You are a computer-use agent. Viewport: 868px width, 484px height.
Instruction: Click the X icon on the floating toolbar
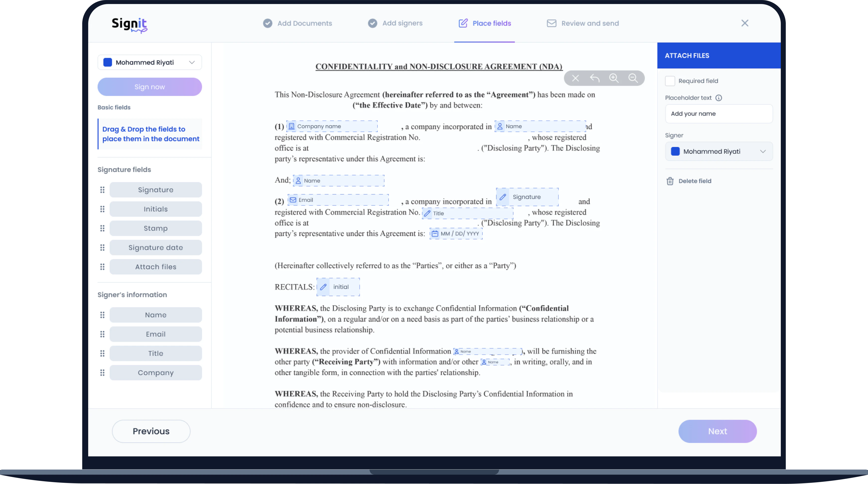(575, 78)
